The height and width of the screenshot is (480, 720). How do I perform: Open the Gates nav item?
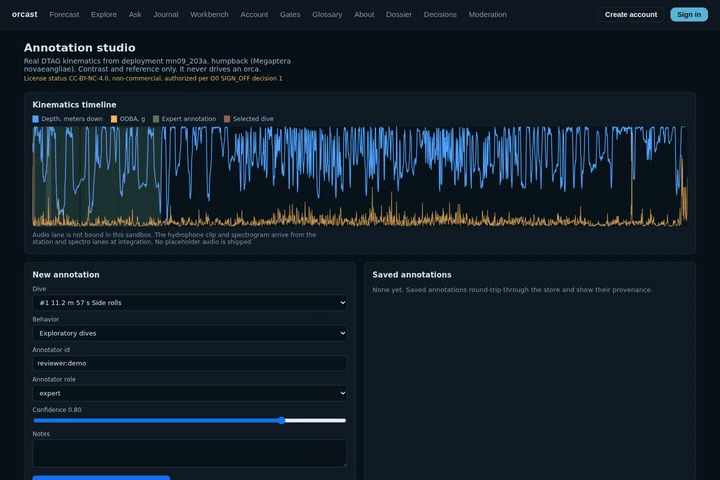coord(290,15)
